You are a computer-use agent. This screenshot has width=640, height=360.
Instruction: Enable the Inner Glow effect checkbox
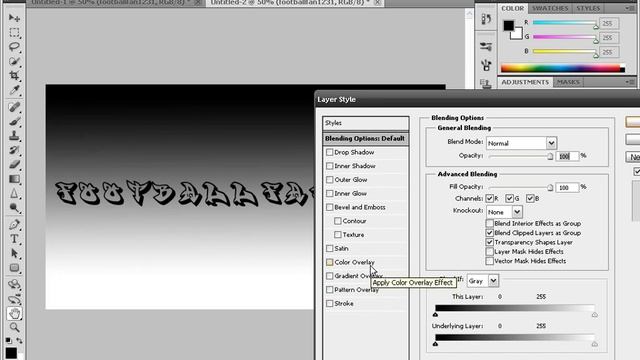[x=329, y=193]
